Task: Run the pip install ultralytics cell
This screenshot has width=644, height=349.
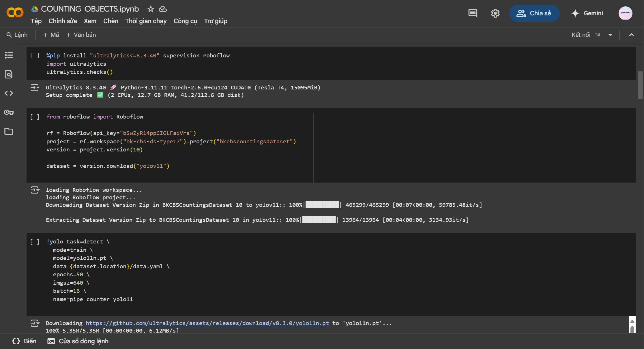Action: click(35, 55)
